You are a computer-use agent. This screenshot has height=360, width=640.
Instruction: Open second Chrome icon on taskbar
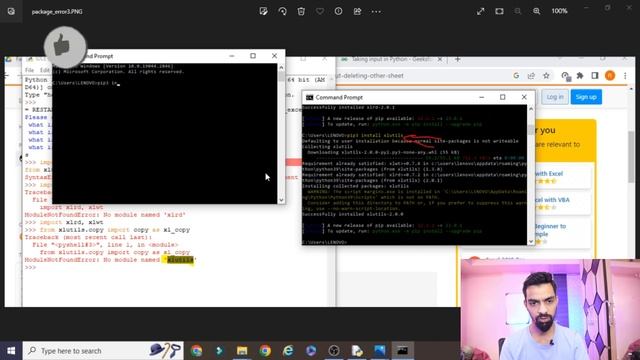[x=265, y=351]
